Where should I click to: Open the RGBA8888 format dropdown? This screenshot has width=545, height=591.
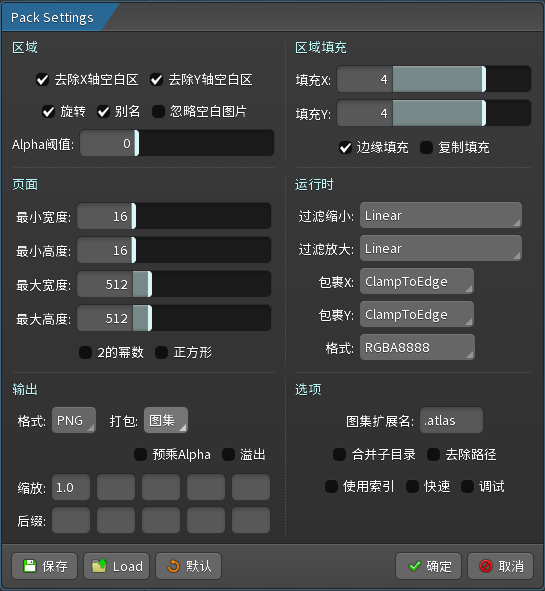417,347
